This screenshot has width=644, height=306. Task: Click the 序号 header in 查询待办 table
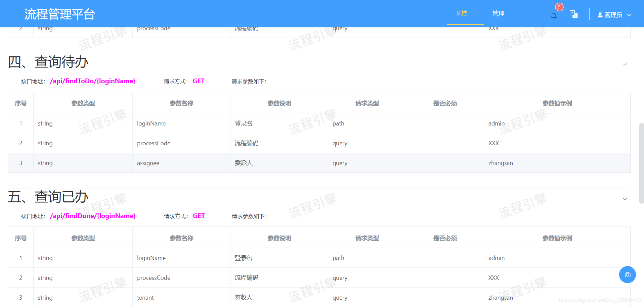coord(21,103)
